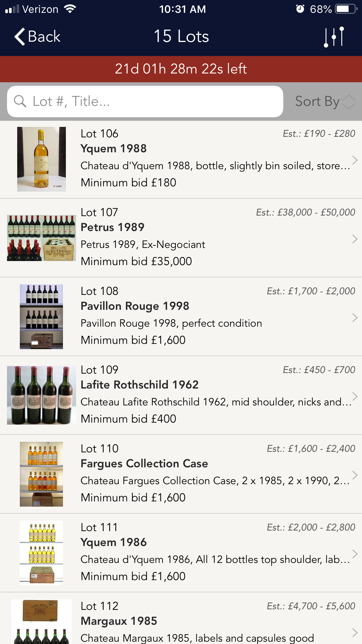Select Lot 109 minimum bid £400 text
Screen dimensions: 362x644
point(129,419)
